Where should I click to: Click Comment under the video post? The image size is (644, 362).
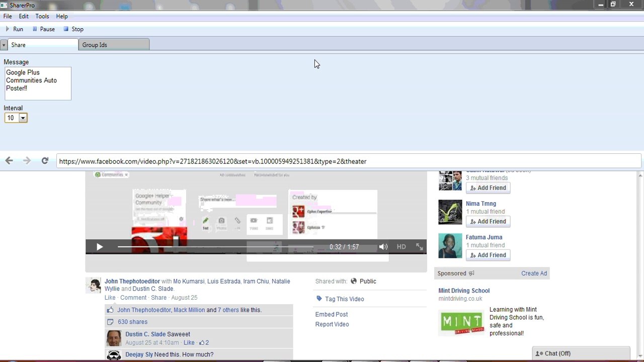click(x=133, y=298)
